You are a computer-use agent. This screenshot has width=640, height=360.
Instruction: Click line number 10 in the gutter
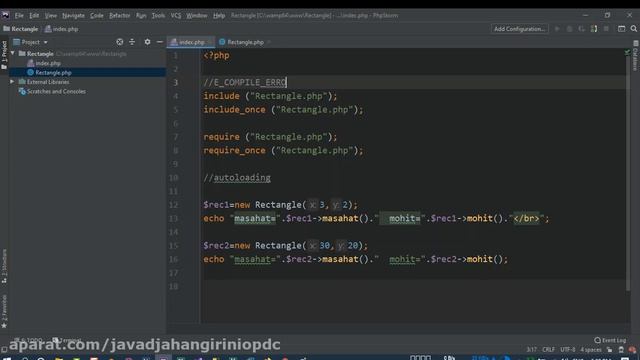[x=173, y=178]
